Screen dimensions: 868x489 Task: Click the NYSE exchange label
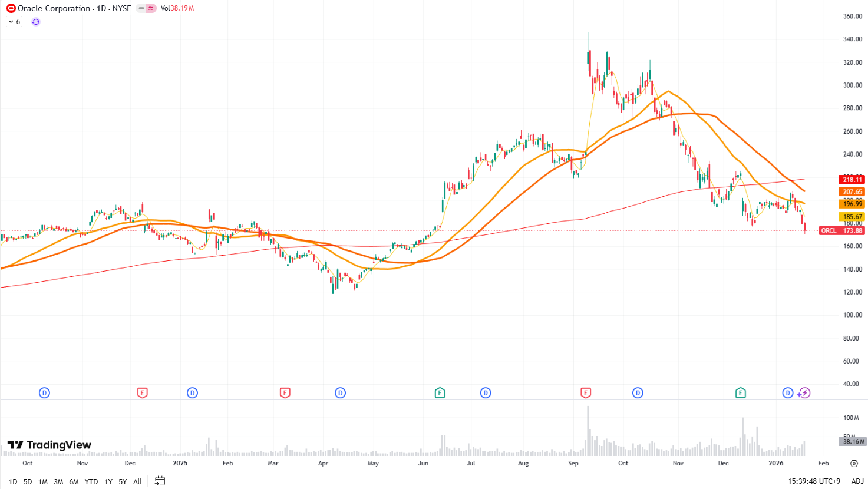[122, 8]
